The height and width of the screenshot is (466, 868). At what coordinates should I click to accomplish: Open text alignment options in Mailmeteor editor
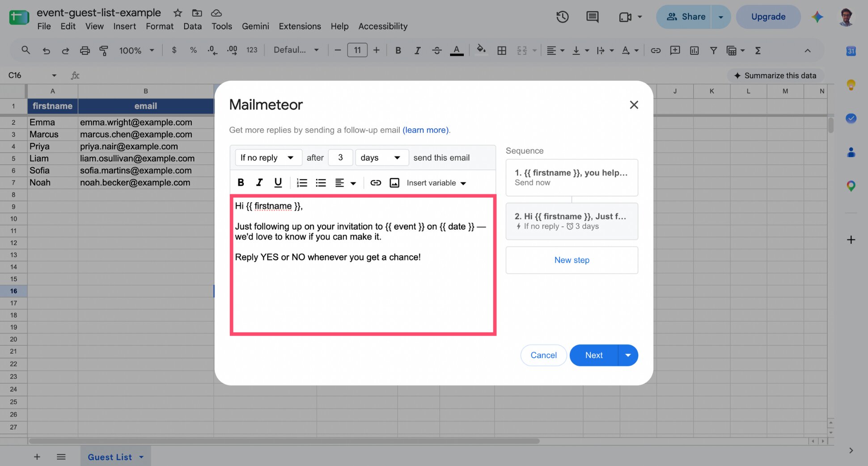345,183
